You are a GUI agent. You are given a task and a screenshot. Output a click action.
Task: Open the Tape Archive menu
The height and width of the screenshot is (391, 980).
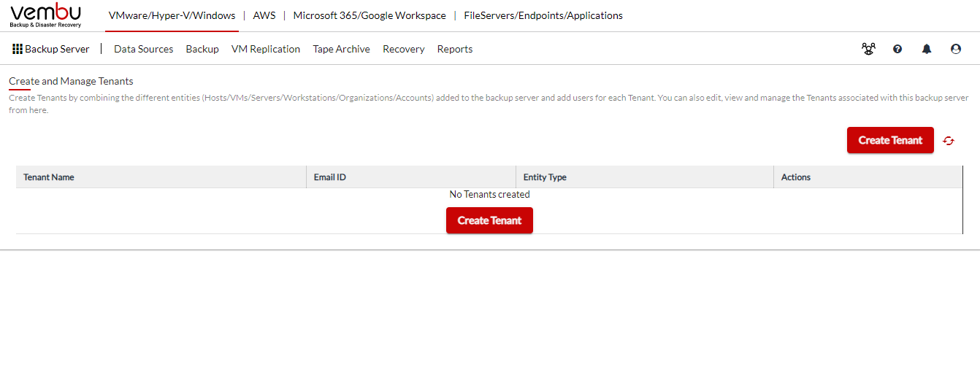coord(342,49)
